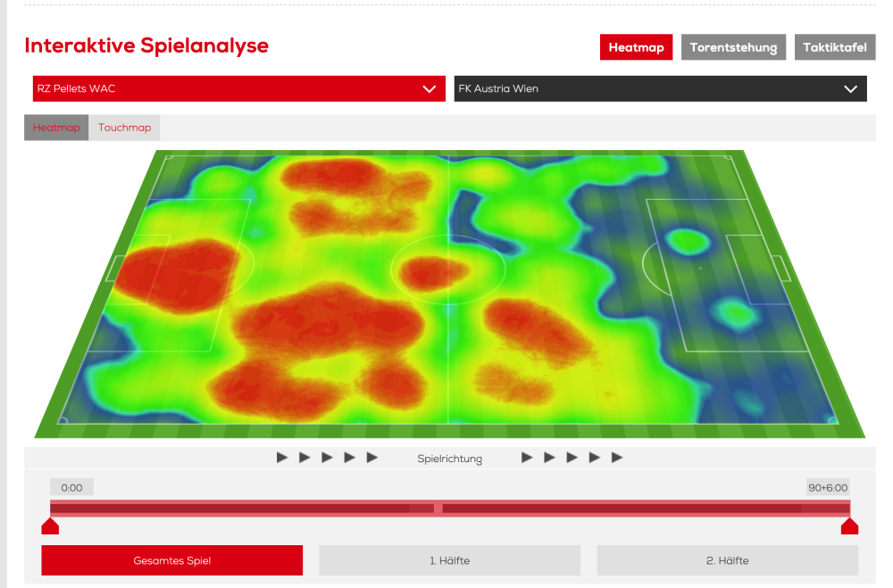
Task: Click the halftime marker on the timeline bar
Action: pyautogui.click(x=438, y=508)
